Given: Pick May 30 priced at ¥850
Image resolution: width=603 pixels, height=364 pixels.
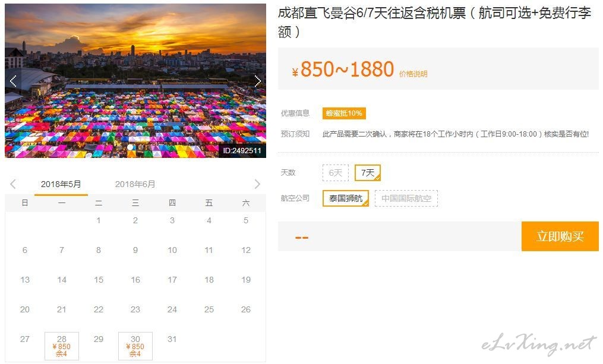Looking at the screenshot, I should (x=135, y=346).
